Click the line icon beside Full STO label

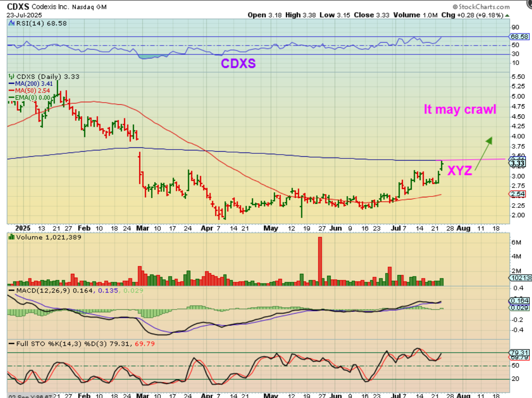[x=11, y=343]
